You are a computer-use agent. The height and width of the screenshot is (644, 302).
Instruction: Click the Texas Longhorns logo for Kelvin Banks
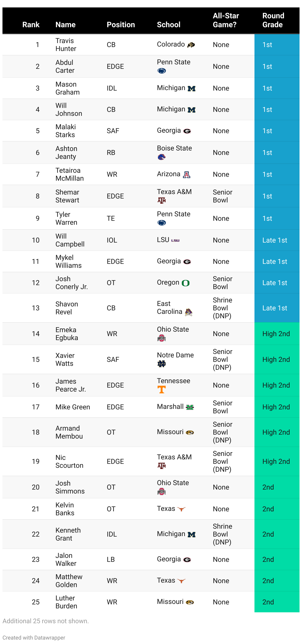tap(181, 509)
